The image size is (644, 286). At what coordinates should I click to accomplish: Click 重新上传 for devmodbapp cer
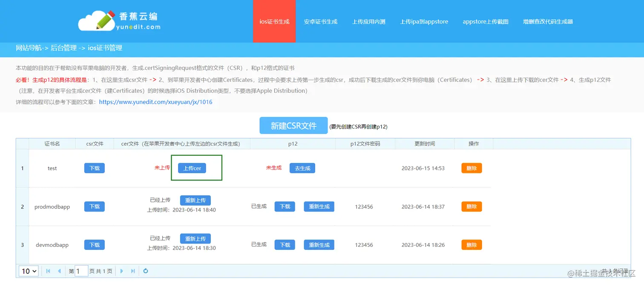click(195, 238)
